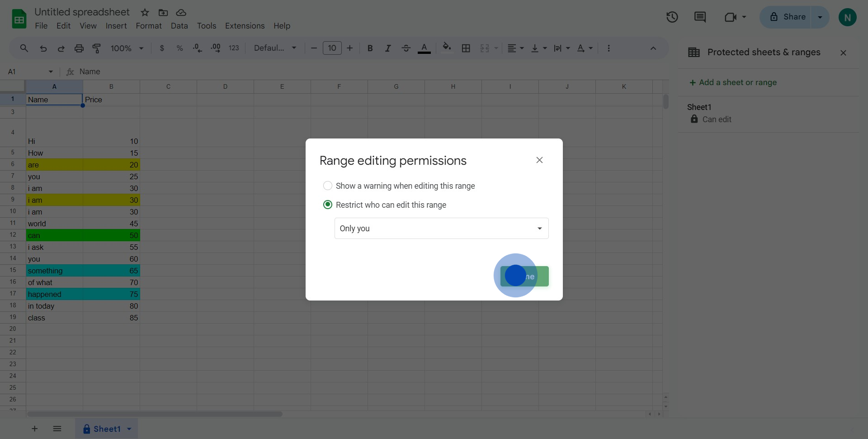Open the comments icon
868x439 pixels.
pos(700,17)
